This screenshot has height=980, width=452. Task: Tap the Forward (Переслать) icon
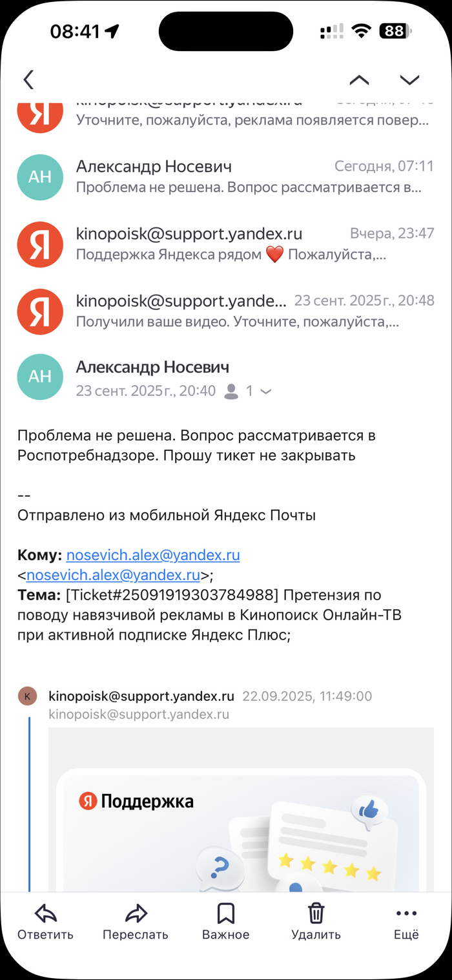(x=136, y=913)
